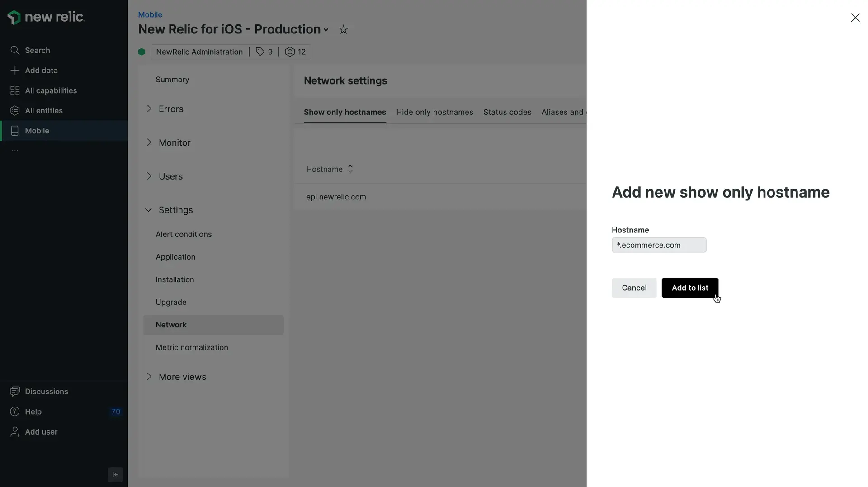Open All capabilities grid icon
868x487 pixels.
tap(15, 90)
